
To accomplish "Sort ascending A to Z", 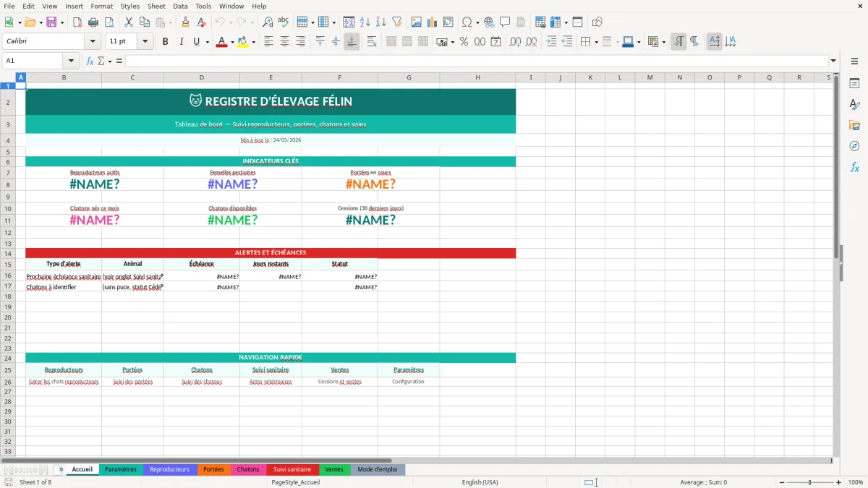I will pyautogui.click(x=365, y=22).
